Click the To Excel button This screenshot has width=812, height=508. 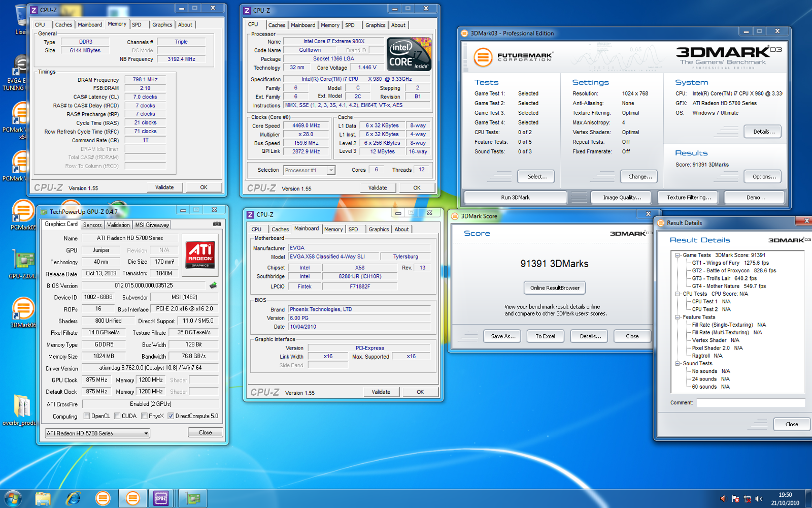pos(545,336)
